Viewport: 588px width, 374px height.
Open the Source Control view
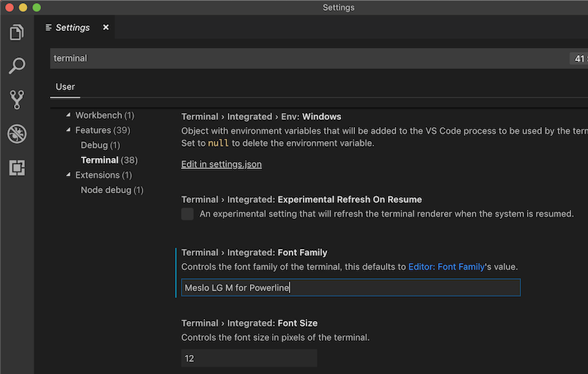point(16,100)
